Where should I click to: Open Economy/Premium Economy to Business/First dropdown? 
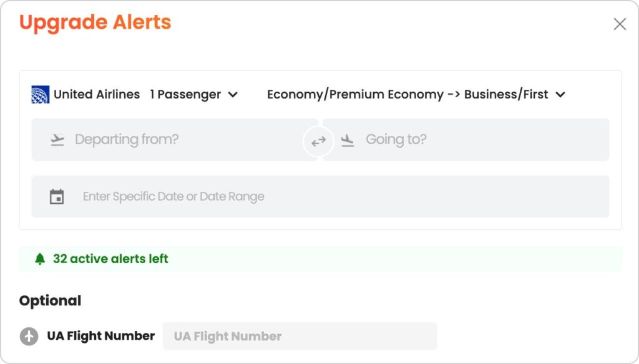416,95
